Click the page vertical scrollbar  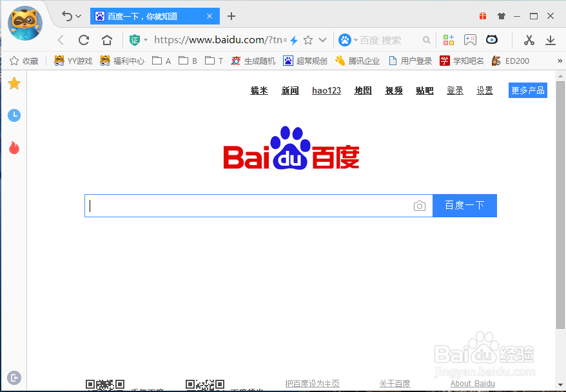pyautogui.click(x=560, y=204)
